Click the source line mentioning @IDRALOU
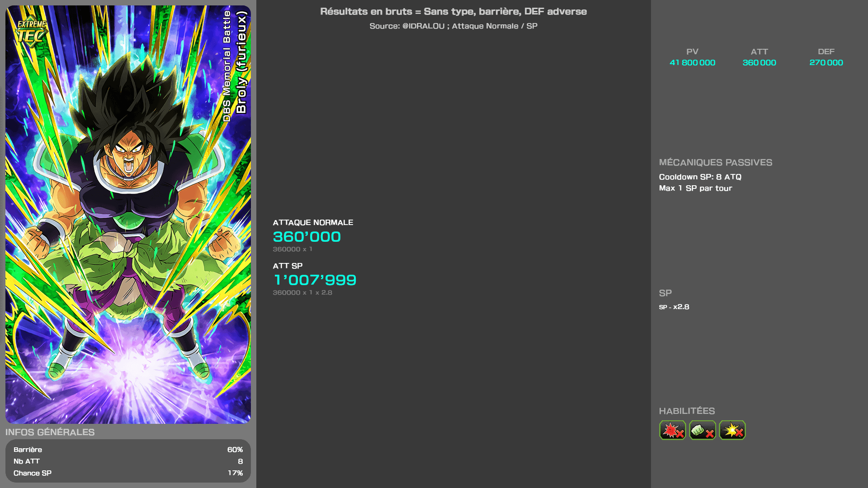This screenshot has height=488, width=868. point(453,26)
